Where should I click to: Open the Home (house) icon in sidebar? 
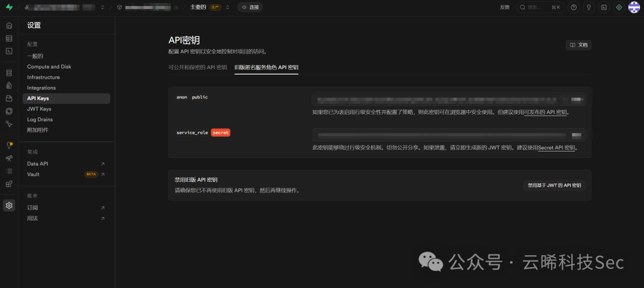coord(9,26)
